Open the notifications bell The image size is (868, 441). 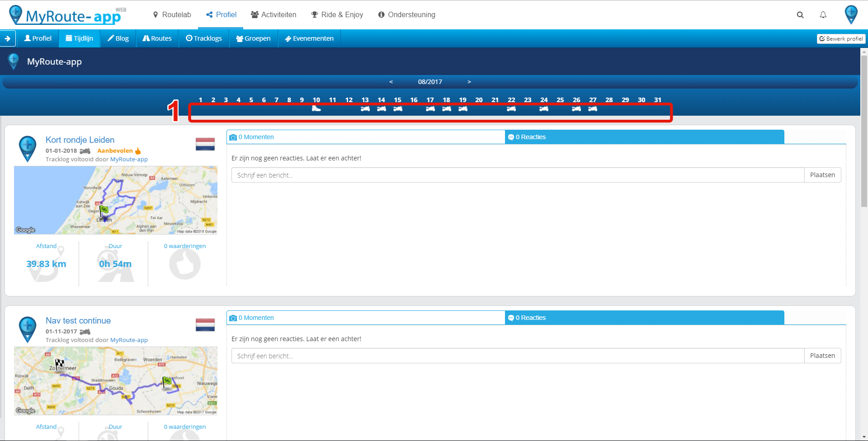coord(823,15)
